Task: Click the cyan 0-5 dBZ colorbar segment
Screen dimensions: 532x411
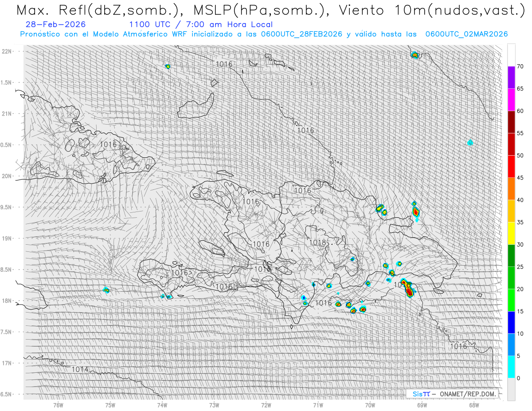Action: click(x=511, y=367)
